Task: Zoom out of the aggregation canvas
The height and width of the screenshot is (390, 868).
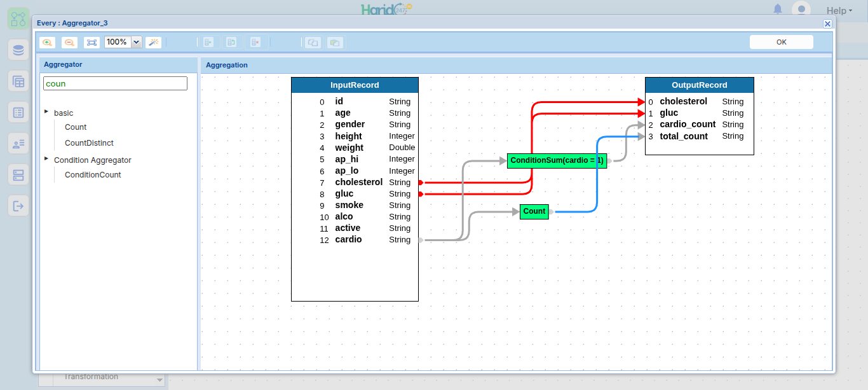Action: point(69,43)
